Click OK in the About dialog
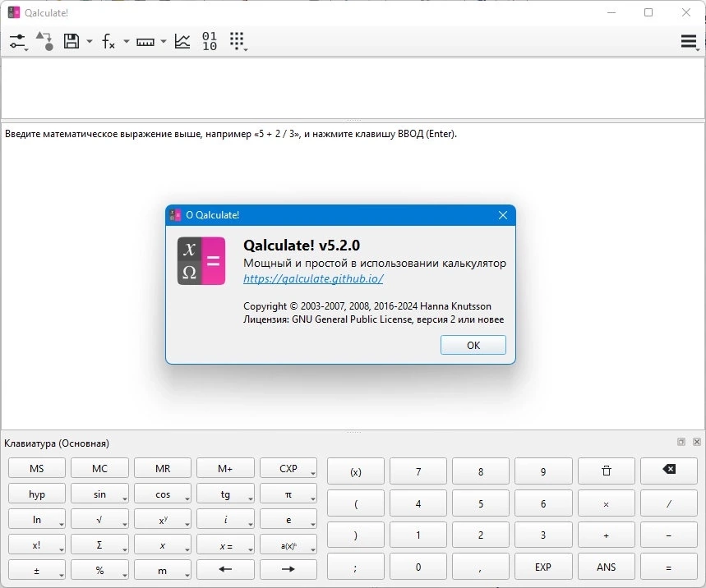Viewport: 706px width, 588px height. [473, 345]
